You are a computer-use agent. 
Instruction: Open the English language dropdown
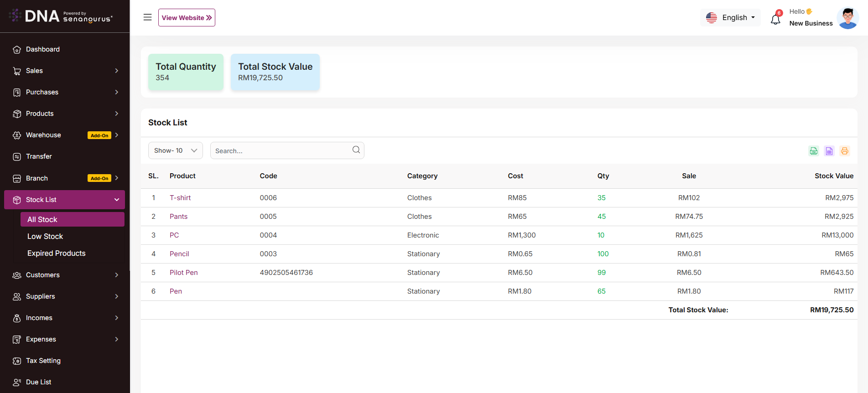[730, 18]
